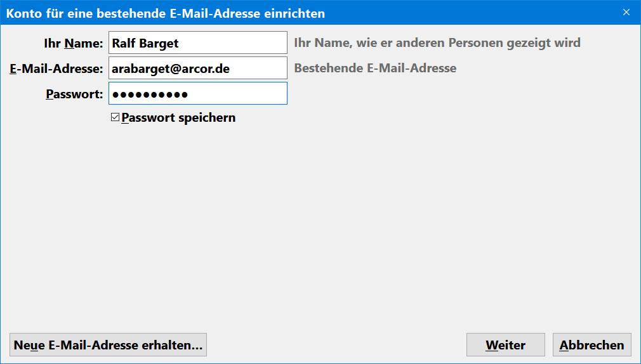Click the 'Bestehende E-Mail-Adresse' hint text
This screenshot has height=364, width=641.
375,68
